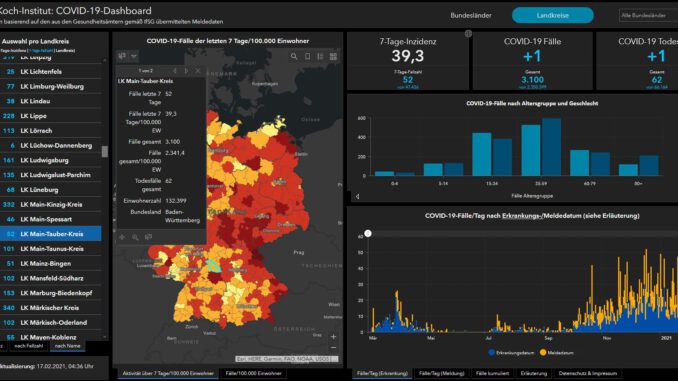Open the map bookmarks icon
678x381 pixels.
pyautogui.click(x=307, y=57)
